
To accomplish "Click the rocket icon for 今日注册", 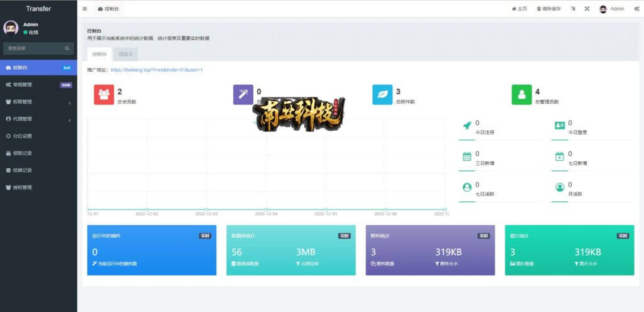I will 467,126.
